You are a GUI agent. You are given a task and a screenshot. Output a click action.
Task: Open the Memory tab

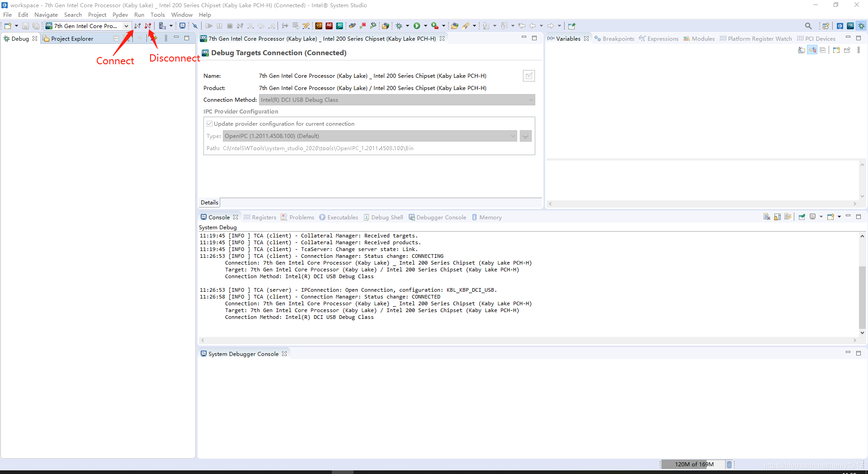coord(487,217)
